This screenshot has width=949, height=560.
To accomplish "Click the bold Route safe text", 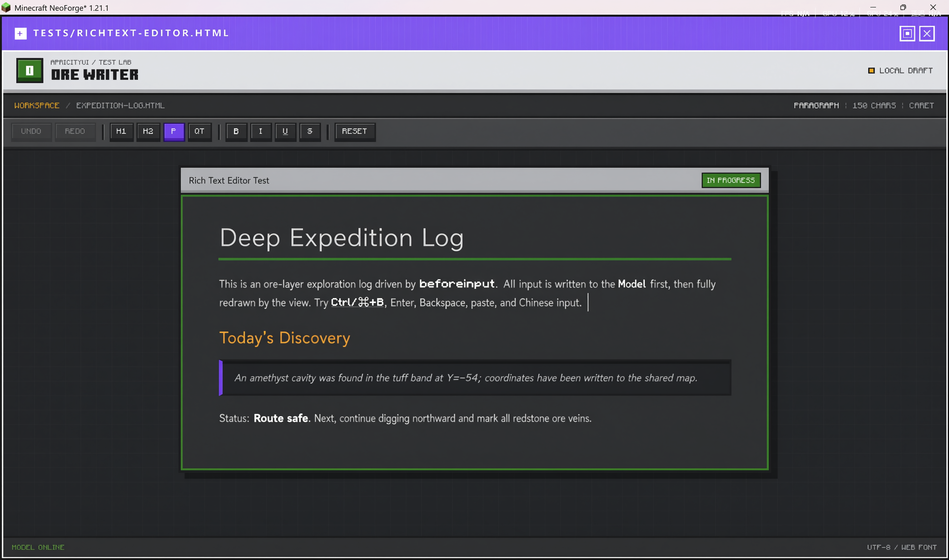I will click(281, 418).
